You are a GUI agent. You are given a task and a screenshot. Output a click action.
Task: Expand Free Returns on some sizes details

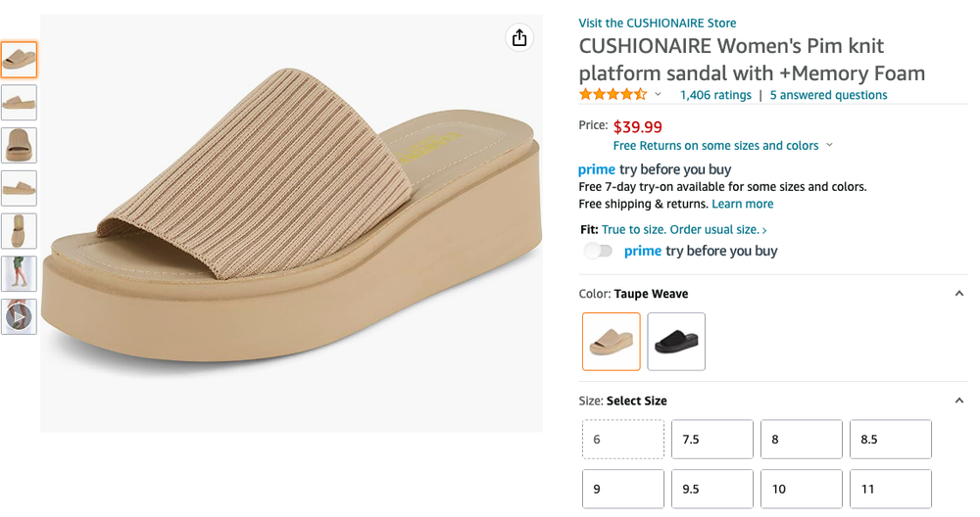829,145
